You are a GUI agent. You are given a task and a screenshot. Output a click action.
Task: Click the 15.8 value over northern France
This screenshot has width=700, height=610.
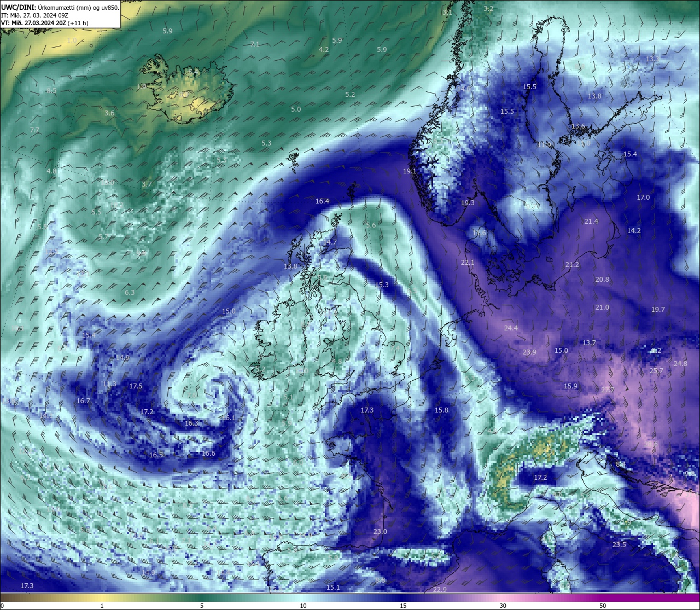point(441,410)
